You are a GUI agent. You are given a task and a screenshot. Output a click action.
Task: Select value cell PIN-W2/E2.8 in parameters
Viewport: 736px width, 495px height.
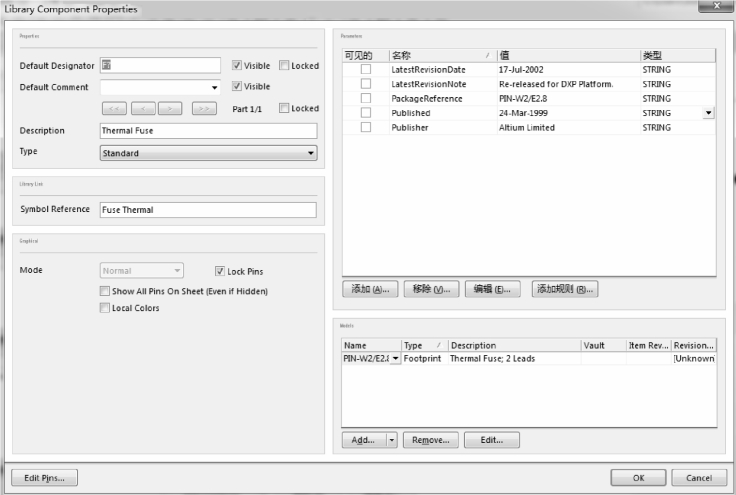[x=569, y=99]
